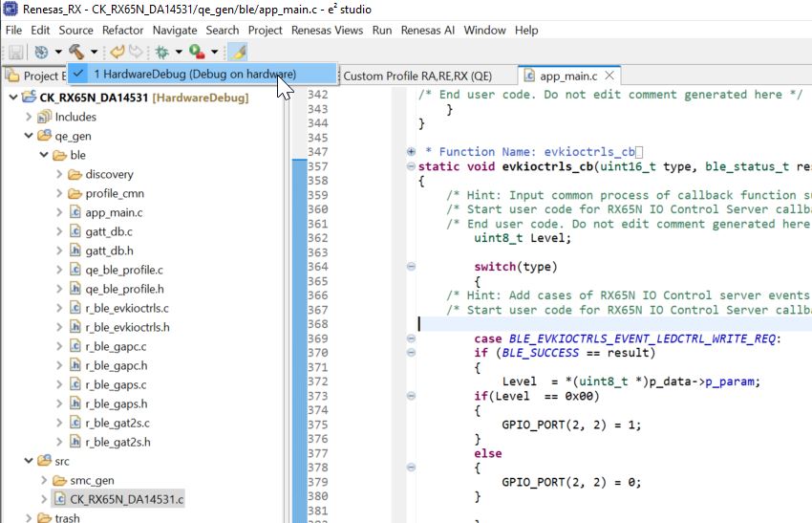
Task: Select the Project Explorer tab
Action: click(x=36, y=76)
